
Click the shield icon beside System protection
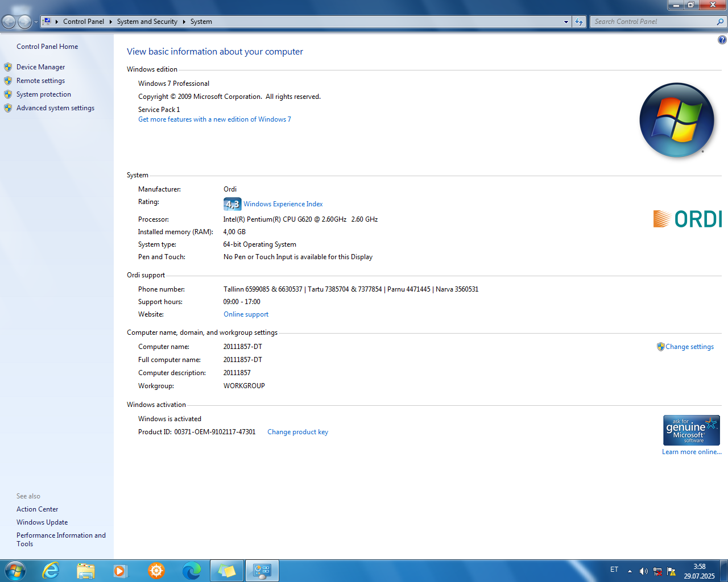click(x=8, y=94)
